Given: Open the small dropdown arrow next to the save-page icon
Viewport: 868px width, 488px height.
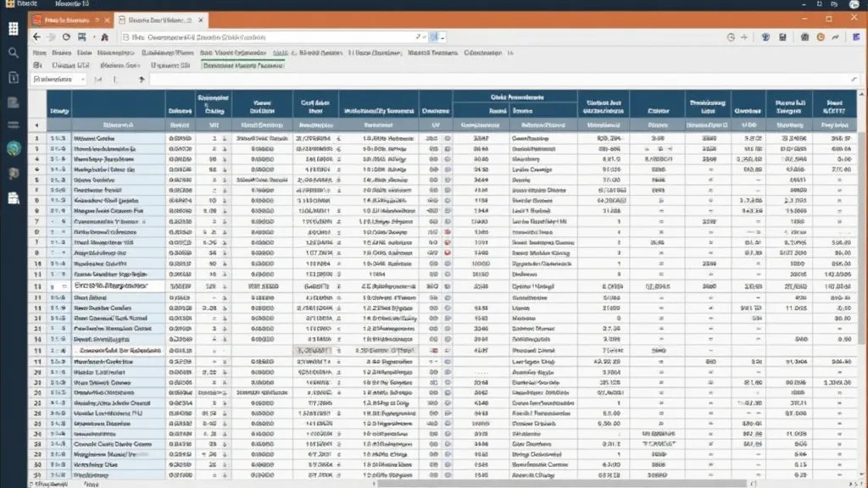Looking at the screenshot, I should [94, 37].
